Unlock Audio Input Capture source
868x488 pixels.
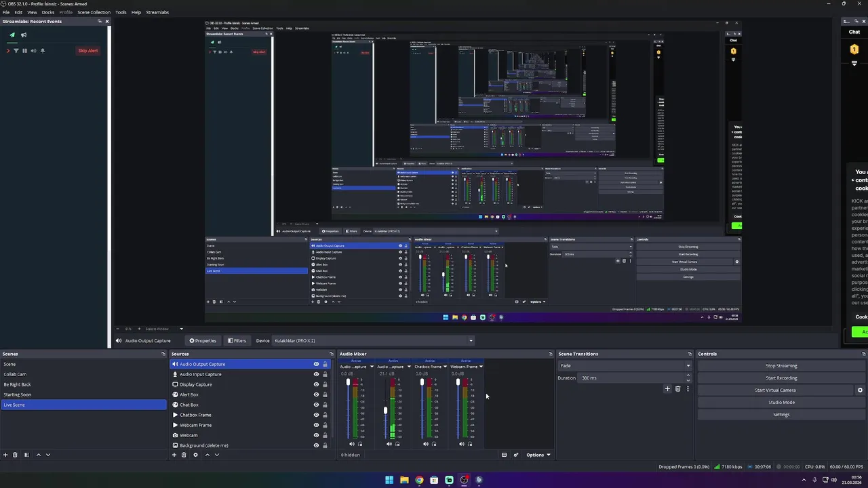click(x=325, y=374)
